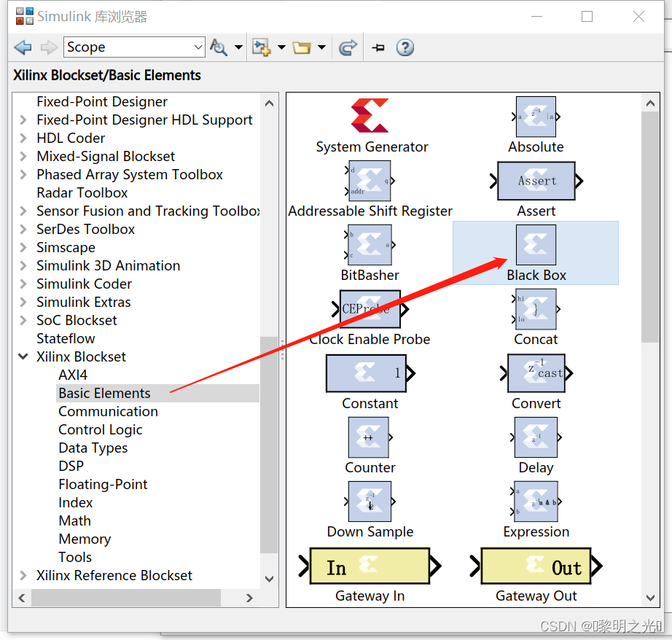This screenshot has width=672, height=640.
Task: Click the new model icon
Action: pos(262,47)
